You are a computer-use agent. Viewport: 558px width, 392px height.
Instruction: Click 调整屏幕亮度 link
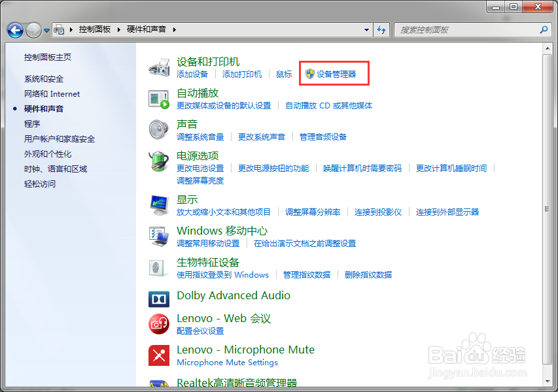pos(200,180)
